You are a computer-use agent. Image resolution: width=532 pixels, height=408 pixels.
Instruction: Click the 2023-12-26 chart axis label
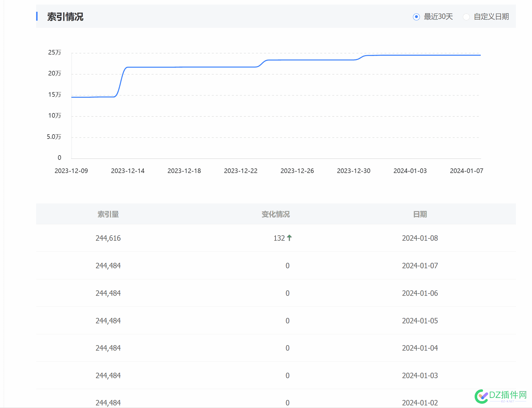coord(297,171)
